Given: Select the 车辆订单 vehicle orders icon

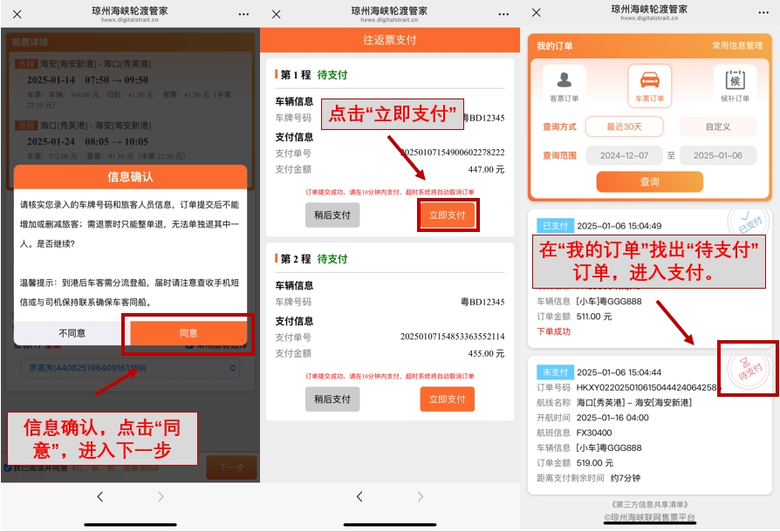Looking at the screenshot, I should pos(649,85).
